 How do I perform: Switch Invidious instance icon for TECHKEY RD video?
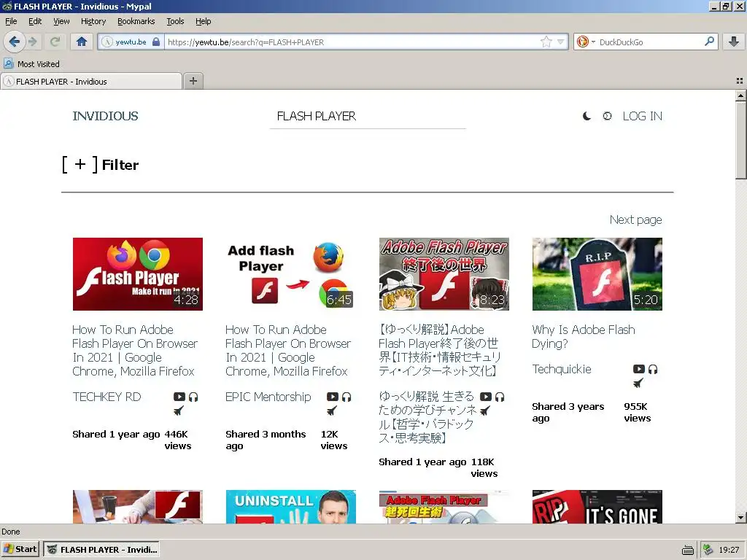pos(179,411)
